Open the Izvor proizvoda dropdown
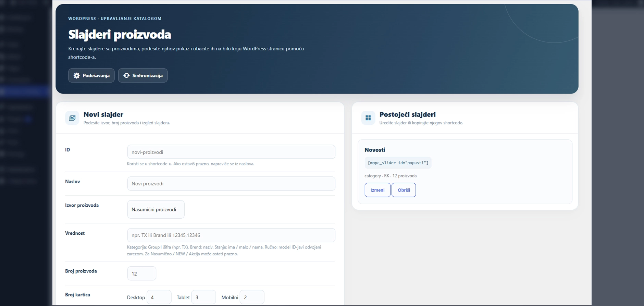 [156, 209]
